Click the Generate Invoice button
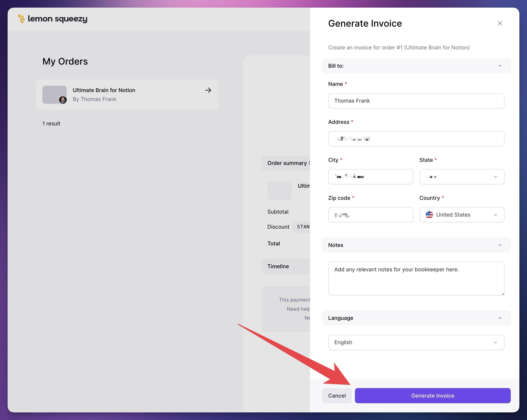527x420 pixels. coord(432,396)
